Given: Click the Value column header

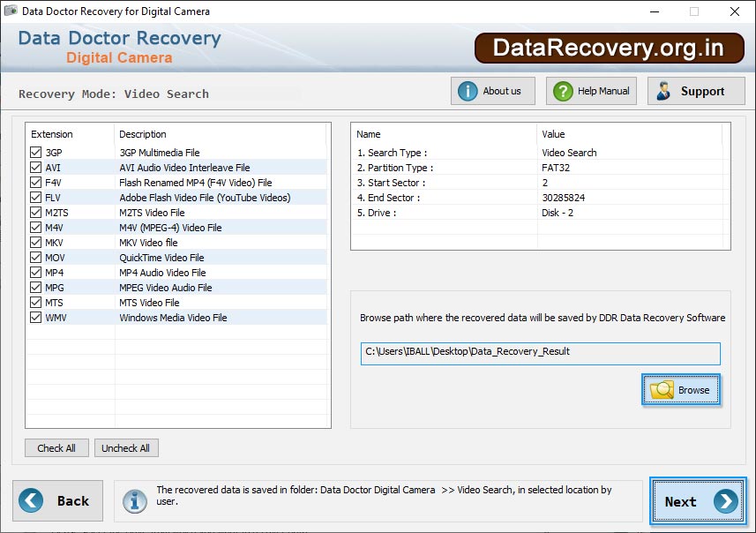Looking at the screenshot, I should [553, 134].
